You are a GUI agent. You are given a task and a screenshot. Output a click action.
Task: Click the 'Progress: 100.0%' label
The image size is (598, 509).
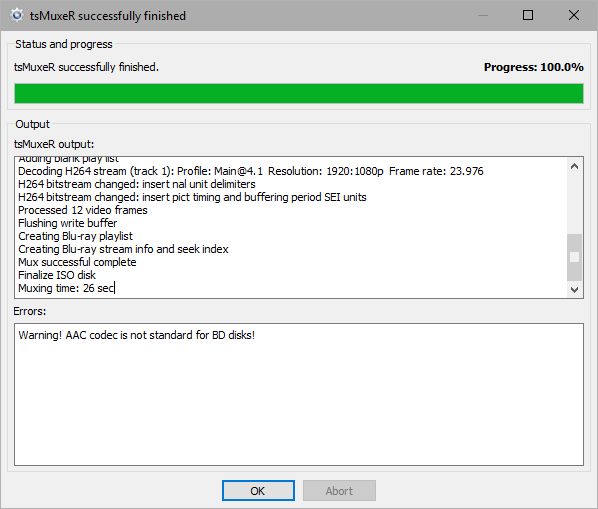coord(534,67)
